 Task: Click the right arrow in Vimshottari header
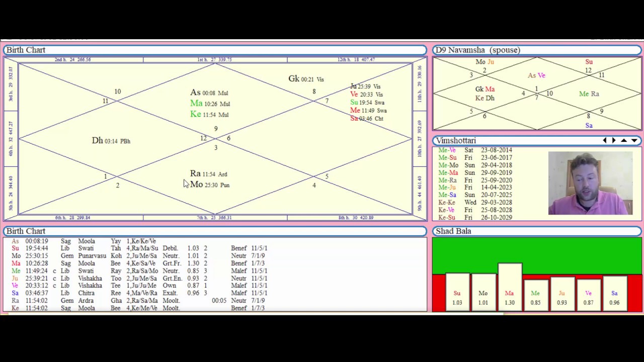(x=614, y=141)
